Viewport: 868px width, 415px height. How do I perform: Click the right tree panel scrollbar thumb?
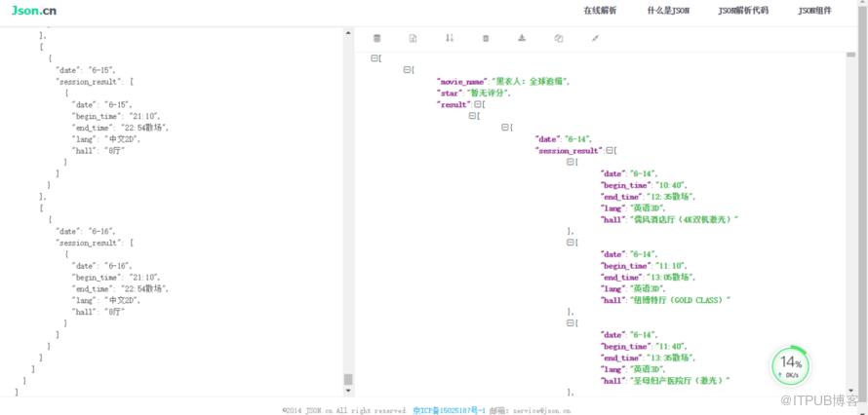[x=850, y=55]
